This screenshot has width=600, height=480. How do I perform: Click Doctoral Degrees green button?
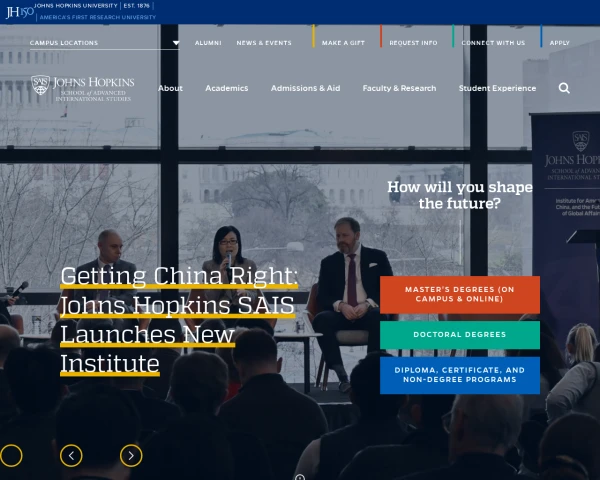click(460, 335)
